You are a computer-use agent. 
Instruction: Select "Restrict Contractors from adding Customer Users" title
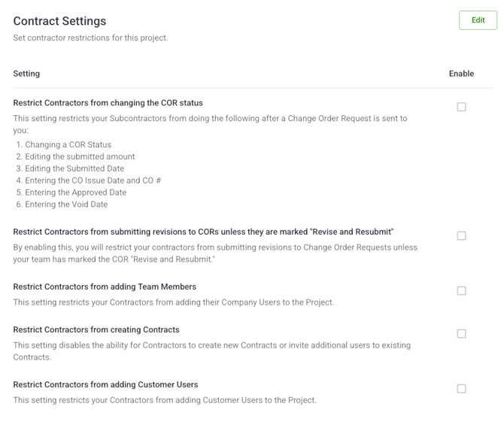pyautogui.click(x=105, y=384)
